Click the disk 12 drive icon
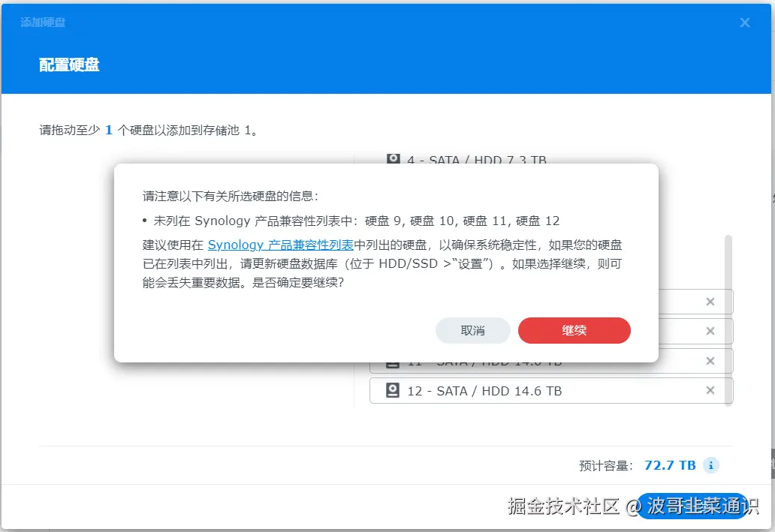 coord(393,390)
